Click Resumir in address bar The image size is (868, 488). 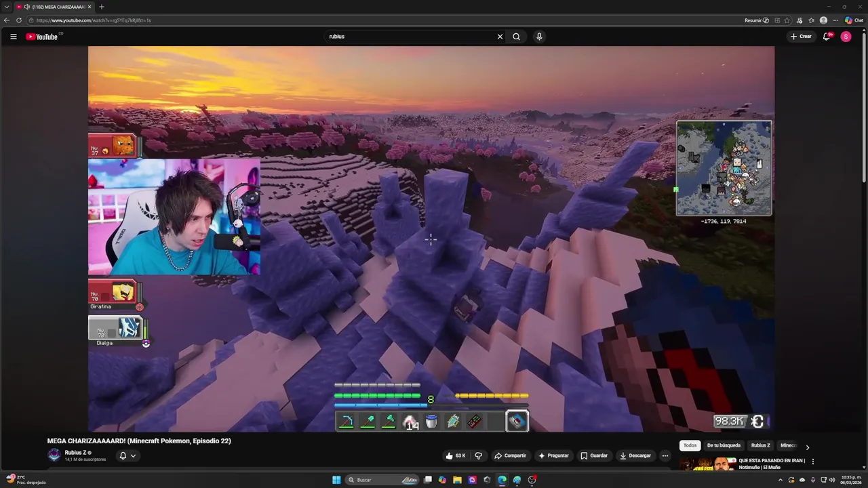coord(756,20)
